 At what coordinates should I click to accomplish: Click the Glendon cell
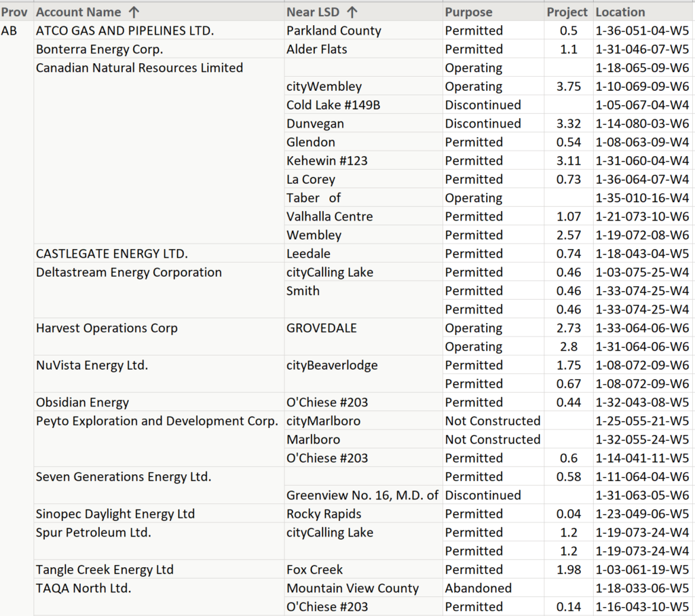[311, 142]
